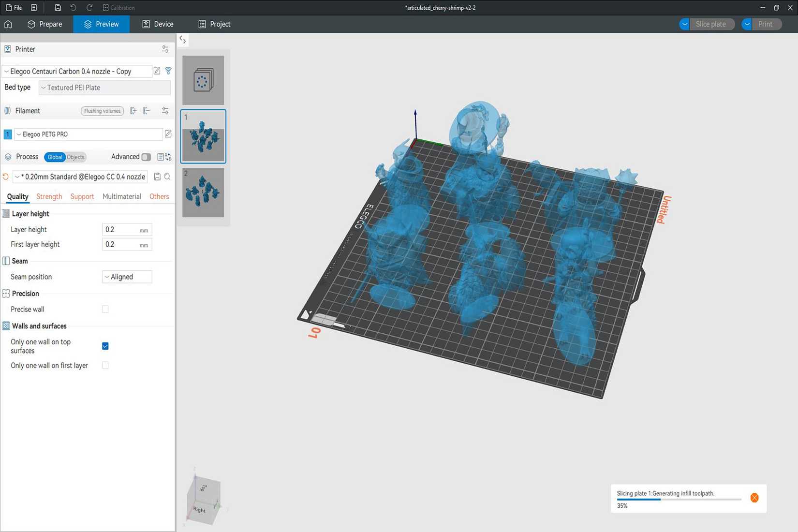This screenshot has width=798, height=532.
Task: Click the Home icon in the navigation bar
Action: (8, 24)
